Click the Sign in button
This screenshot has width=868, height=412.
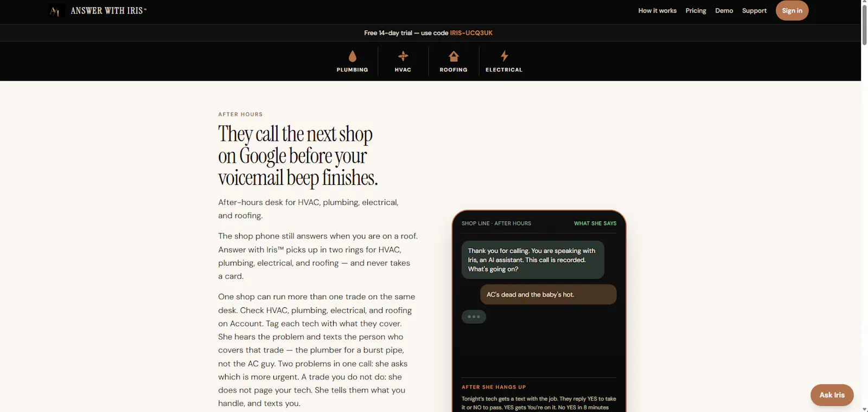click(792, 11)
